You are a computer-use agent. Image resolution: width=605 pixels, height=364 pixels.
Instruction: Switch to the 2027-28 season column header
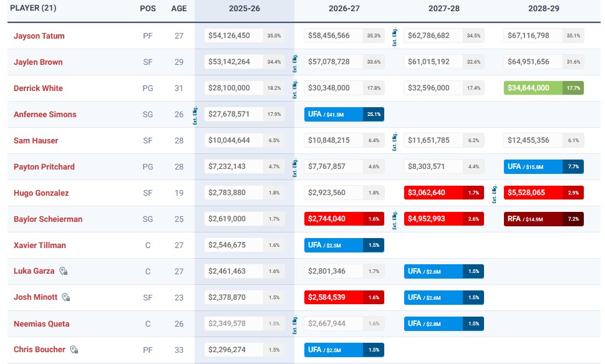click(x=443, y=9)
